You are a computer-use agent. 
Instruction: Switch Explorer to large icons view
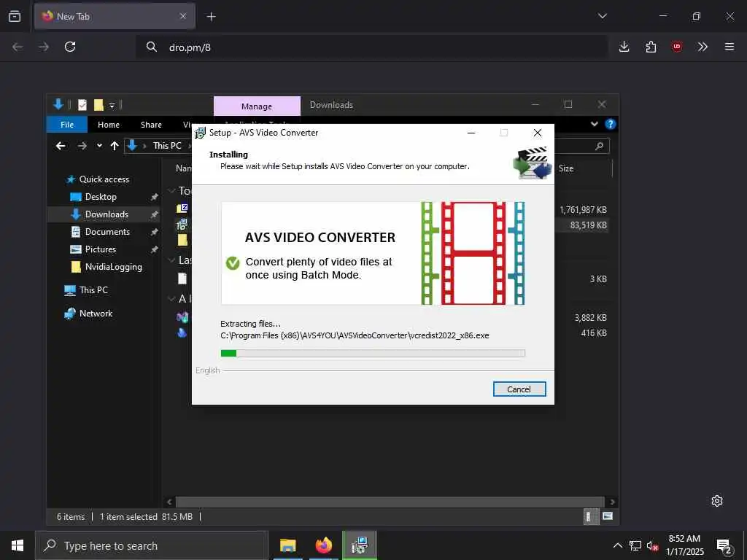[608, 516]
